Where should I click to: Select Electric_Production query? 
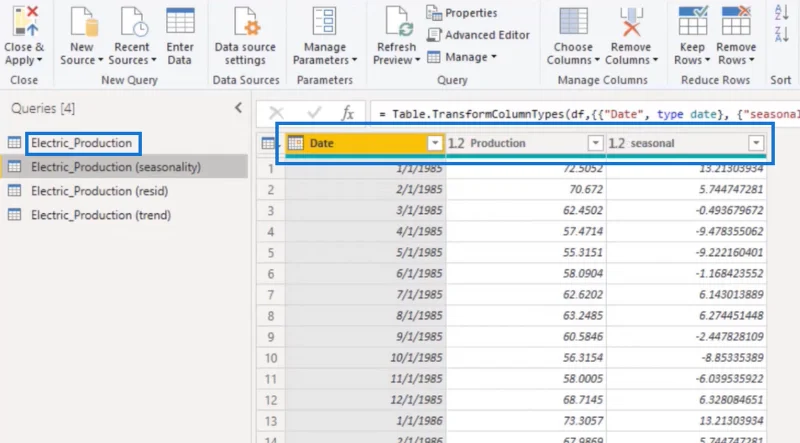[82, 143]
